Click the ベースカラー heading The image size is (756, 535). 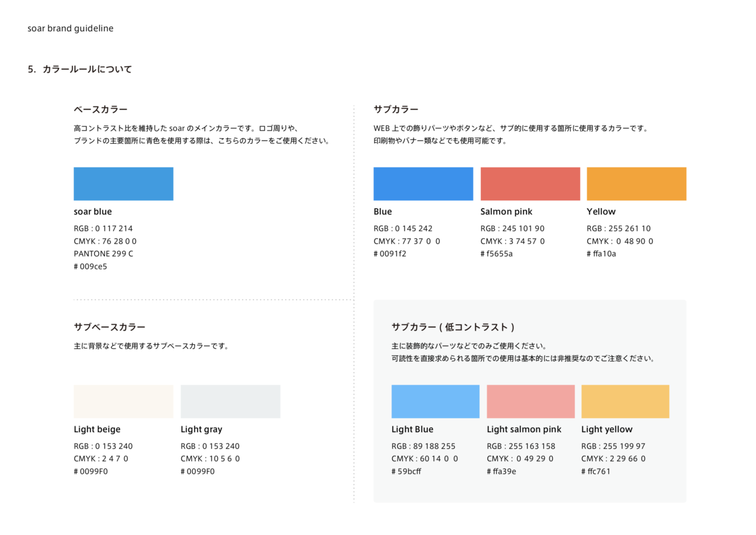point(100,109)
